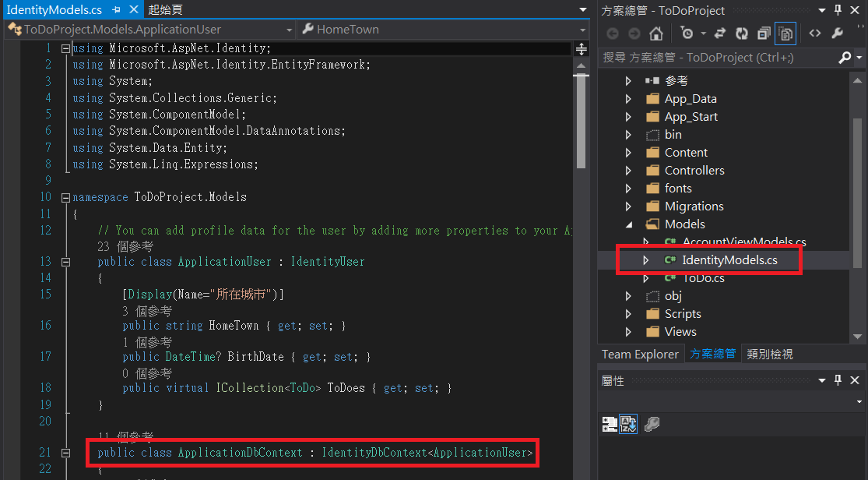The image size is (868, 480).
Task: Click the Collapse All icon in Solution Explorer
Action: pyautogui.click(x=764, y=34)
